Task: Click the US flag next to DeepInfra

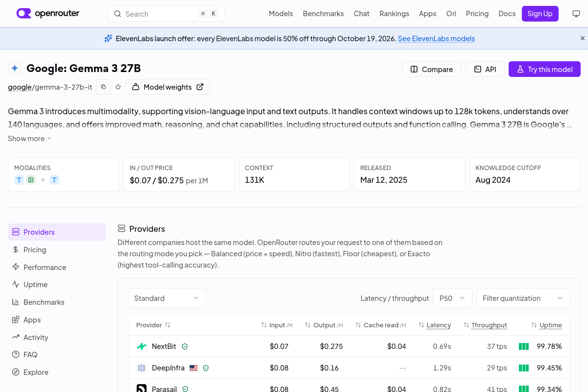Action: click(194, 367)
